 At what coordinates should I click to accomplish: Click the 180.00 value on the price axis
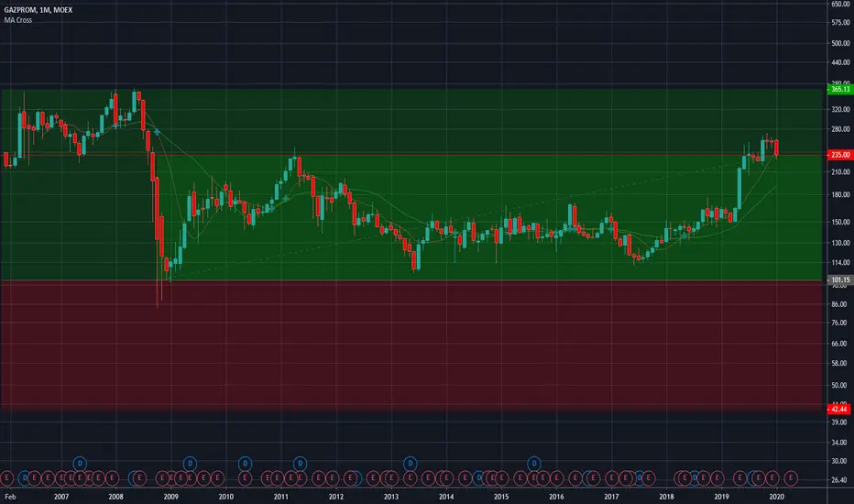(840, 194)
